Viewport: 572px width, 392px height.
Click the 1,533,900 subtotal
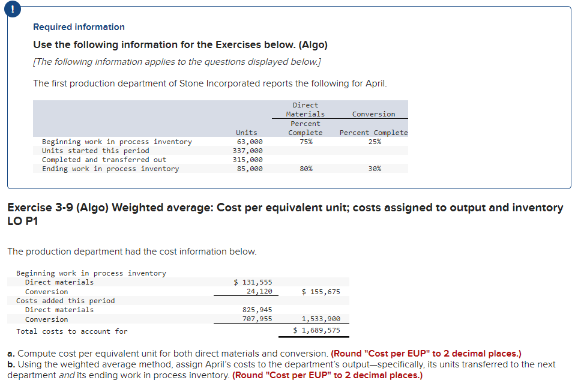(321, 319)
